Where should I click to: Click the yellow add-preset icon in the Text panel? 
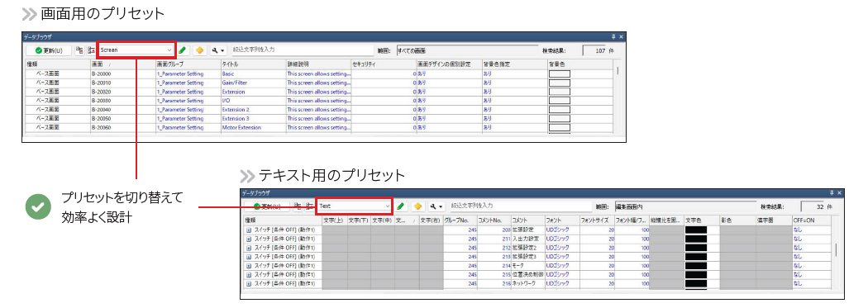418,206
